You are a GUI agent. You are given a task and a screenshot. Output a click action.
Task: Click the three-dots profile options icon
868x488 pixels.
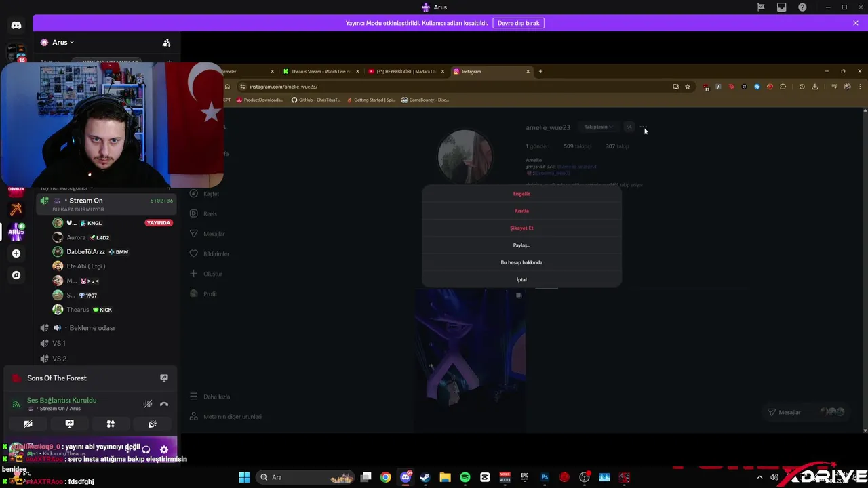click(x=643, y=127)
